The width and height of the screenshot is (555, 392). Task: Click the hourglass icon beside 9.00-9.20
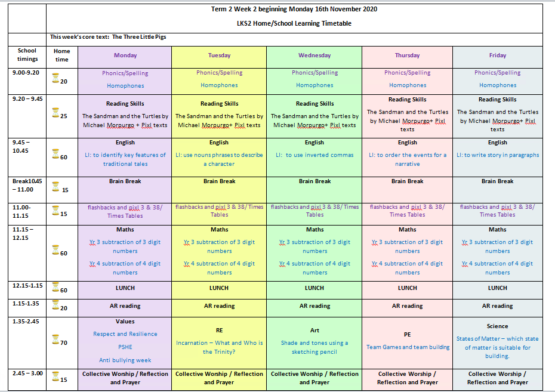click(55, 78)
